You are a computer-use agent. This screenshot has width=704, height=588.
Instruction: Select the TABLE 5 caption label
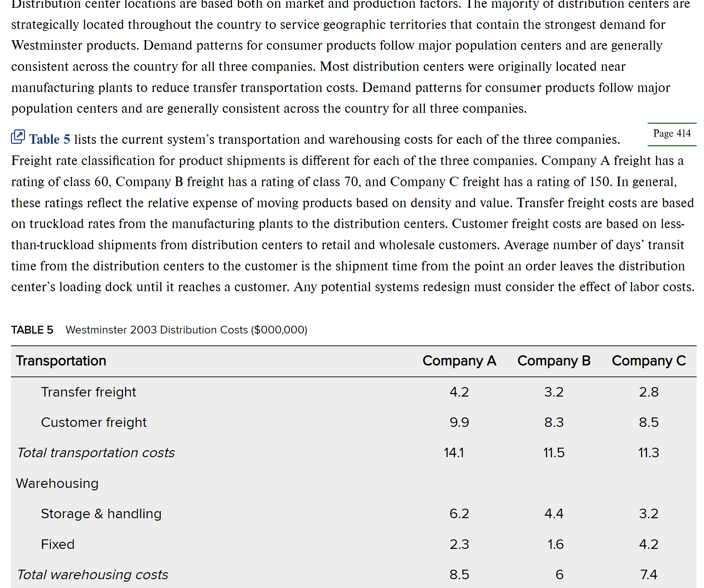coord(32,330)
